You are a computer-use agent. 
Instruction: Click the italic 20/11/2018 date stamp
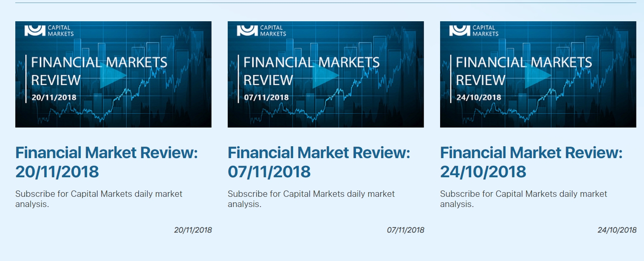(x=193, y=230)
